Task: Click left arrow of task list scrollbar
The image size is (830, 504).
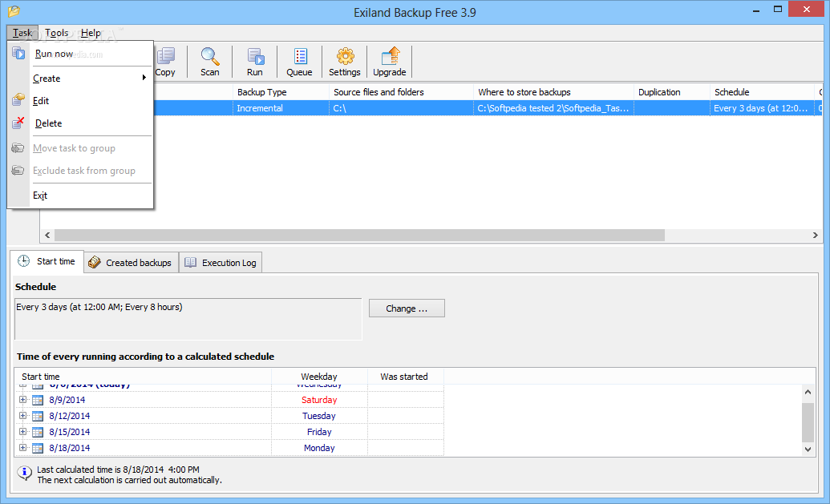Action: (x=47, y=235)
